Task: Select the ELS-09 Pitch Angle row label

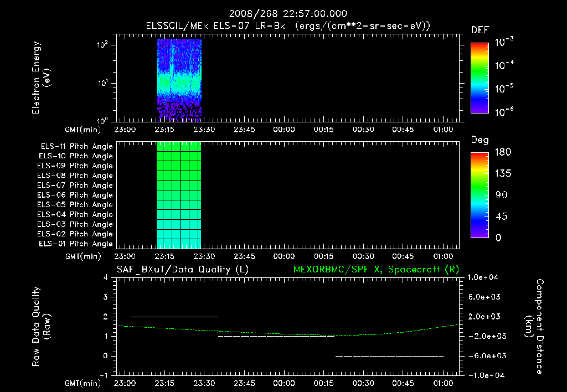Action: 75,166
